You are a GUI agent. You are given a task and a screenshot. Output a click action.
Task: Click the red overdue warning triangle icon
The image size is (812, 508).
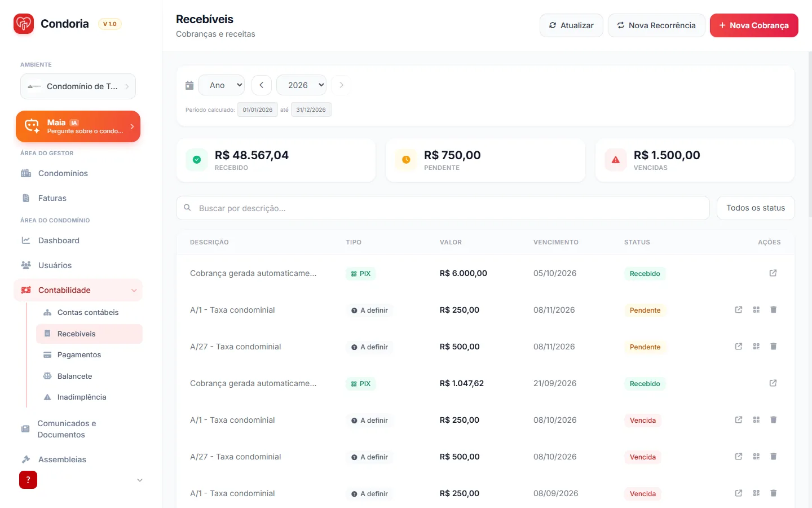[616, 160]
